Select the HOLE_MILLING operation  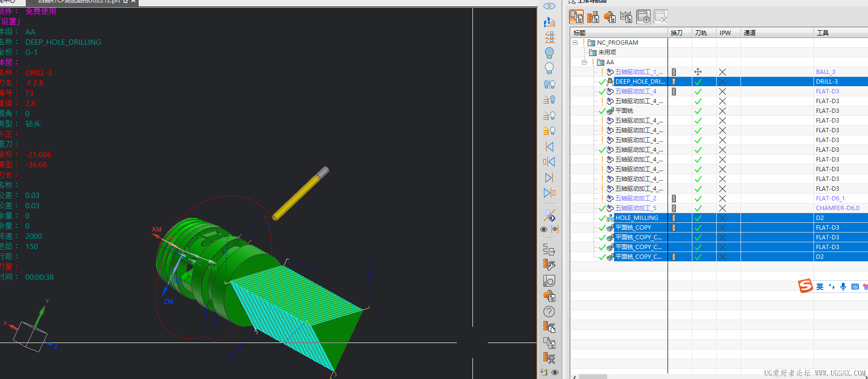coord(636,218)
